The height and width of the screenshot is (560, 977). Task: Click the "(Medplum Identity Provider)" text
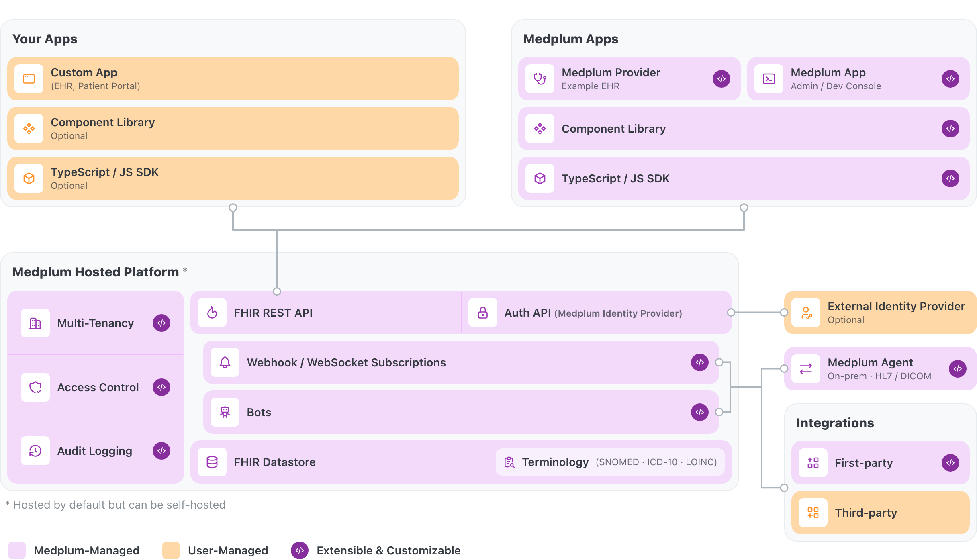618,313
